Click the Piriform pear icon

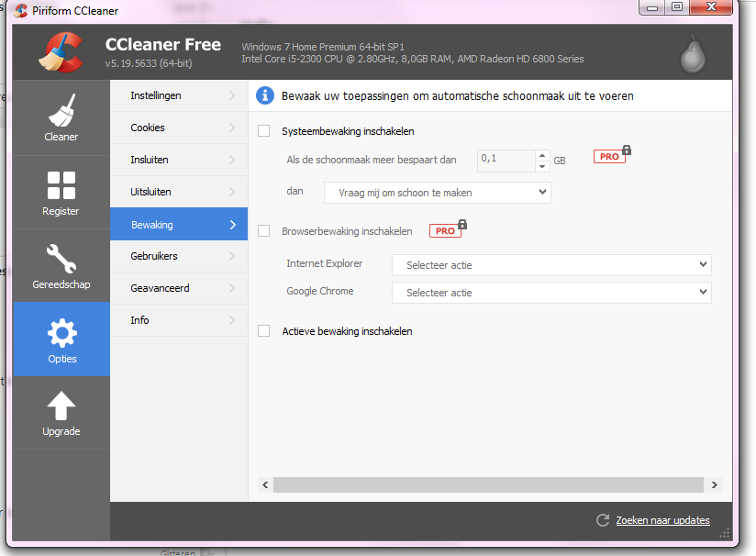[x=693, y=54]
